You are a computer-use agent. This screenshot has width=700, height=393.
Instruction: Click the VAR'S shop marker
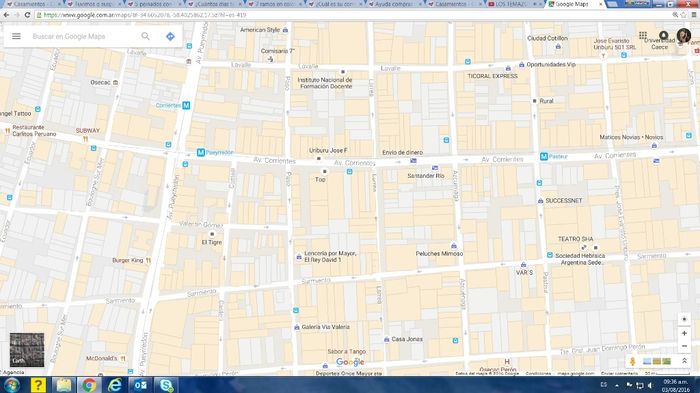(524, 265)
